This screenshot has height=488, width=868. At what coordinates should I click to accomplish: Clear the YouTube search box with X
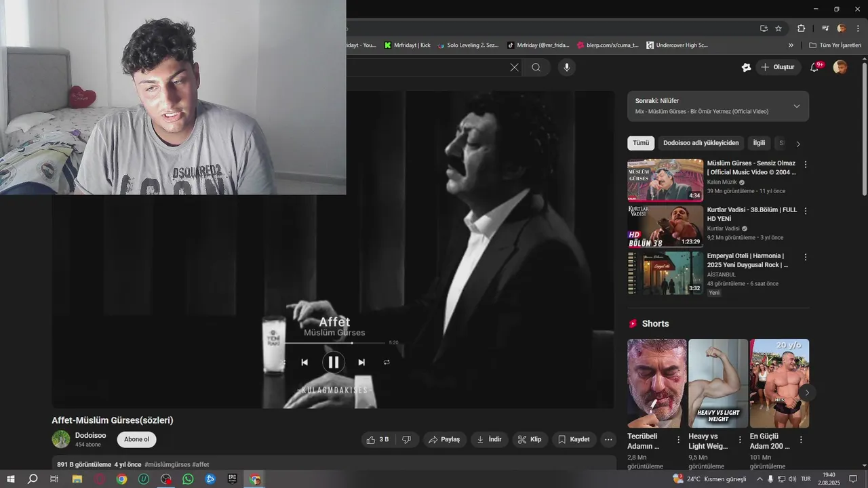pos(514,67)
